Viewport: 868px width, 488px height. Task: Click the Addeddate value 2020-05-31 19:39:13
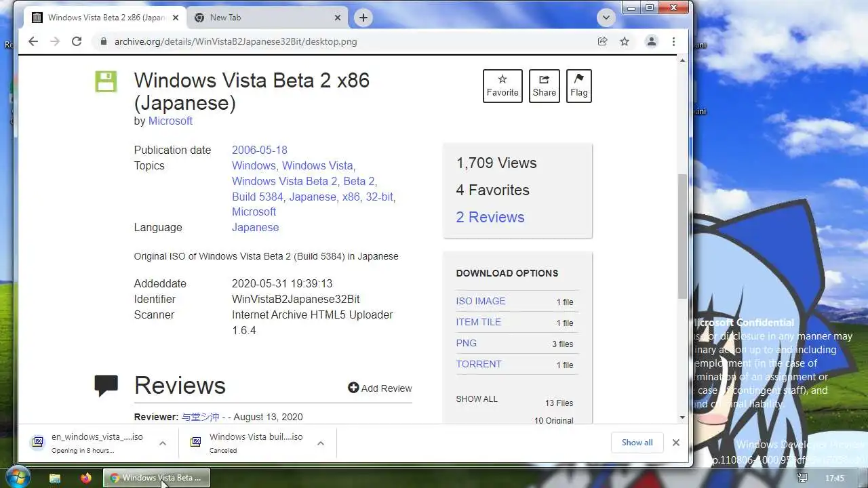point(282,283)
